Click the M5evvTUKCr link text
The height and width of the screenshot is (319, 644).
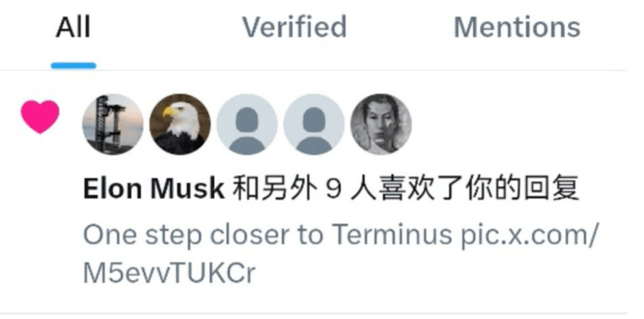coord(169,273)
